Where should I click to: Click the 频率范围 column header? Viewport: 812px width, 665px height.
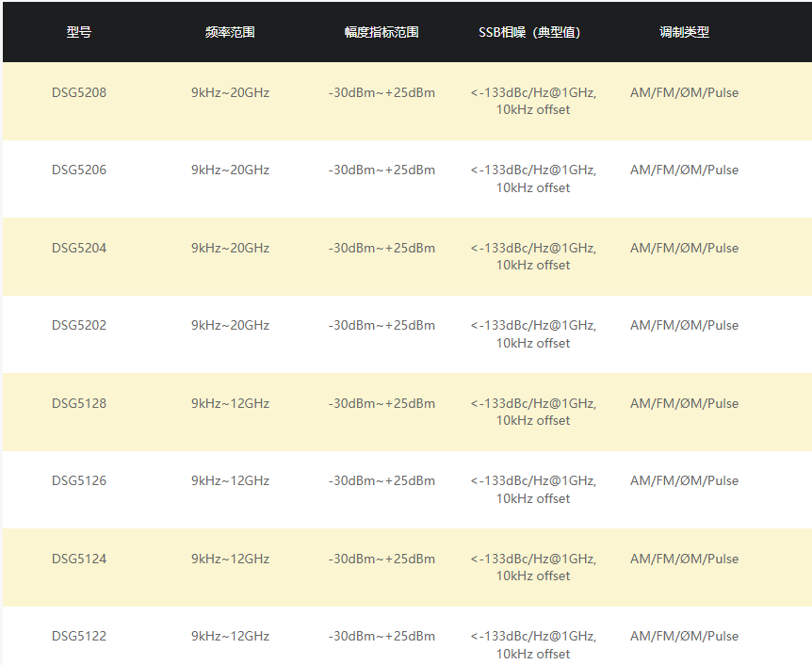tap(230, 32)
